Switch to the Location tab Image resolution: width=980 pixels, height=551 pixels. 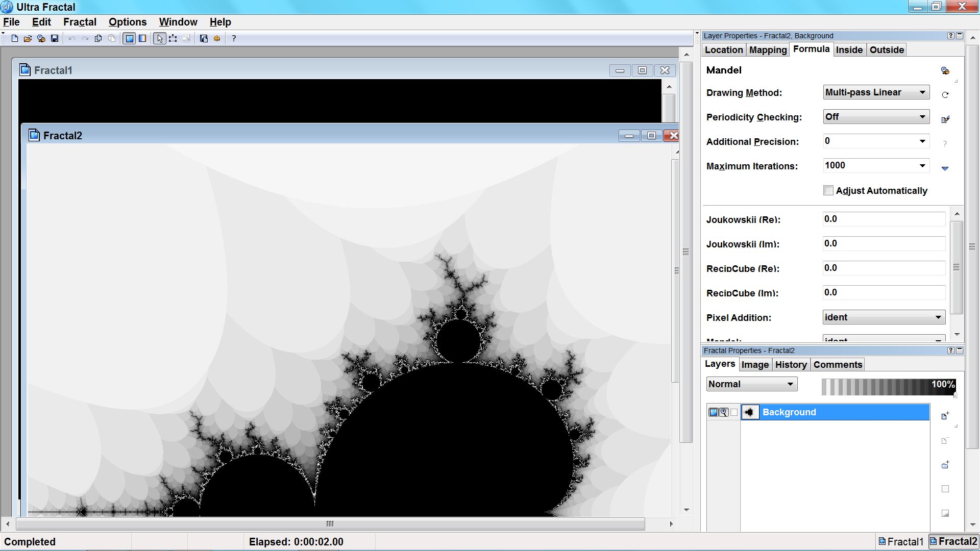click(x=724, y=50)
